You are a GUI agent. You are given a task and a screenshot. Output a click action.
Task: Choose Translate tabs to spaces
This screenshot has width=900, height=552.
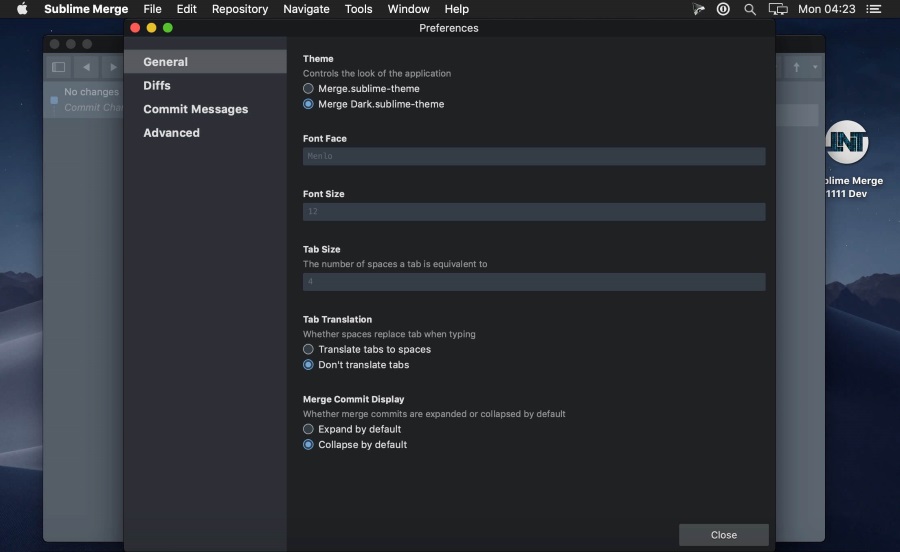(308, 349)
